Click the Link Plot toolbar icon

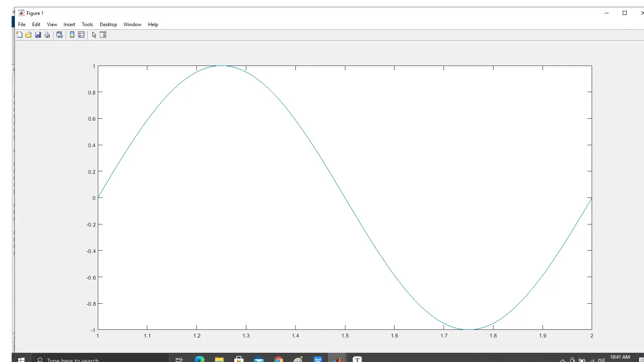tap(60, 35)
